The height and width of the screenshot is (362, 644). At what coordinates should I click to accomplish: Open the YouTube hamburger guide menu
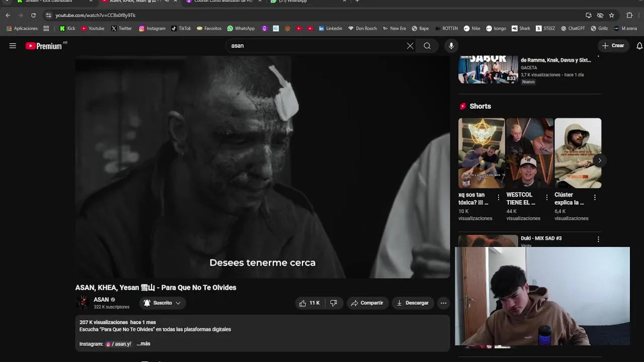coord(13,46)
